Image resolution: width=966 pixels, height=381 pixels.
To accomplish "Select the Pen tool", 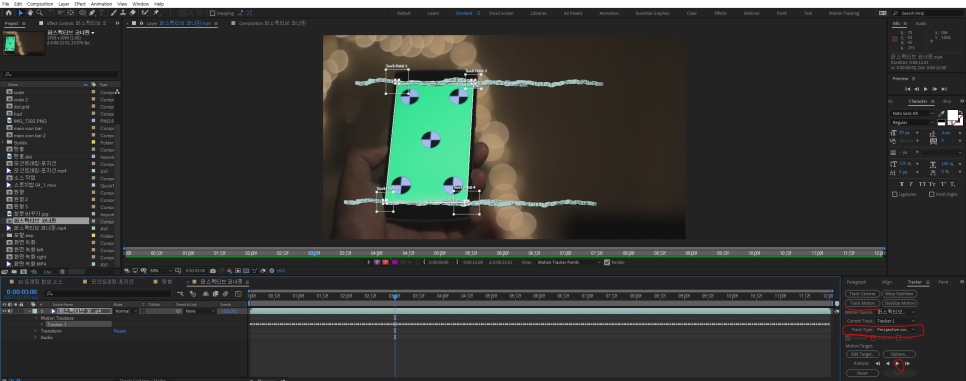I will point(92,13).
